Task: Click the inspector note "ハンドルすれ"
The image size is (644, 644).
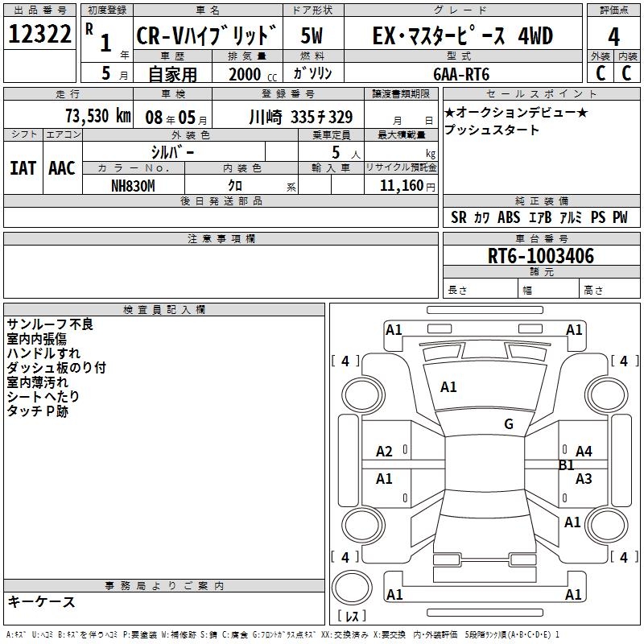Action: (x=43, y=353)
